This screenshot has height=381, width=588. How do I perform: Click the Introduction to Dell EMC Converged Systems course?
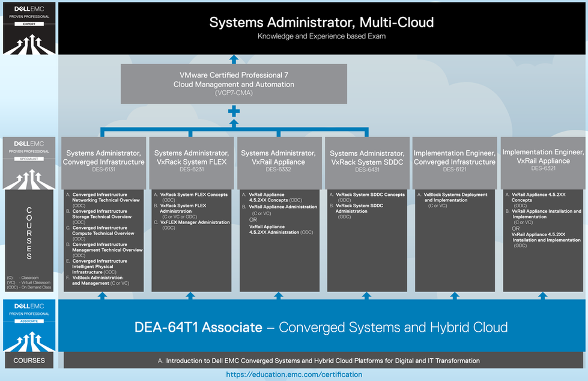coord(323,361)
